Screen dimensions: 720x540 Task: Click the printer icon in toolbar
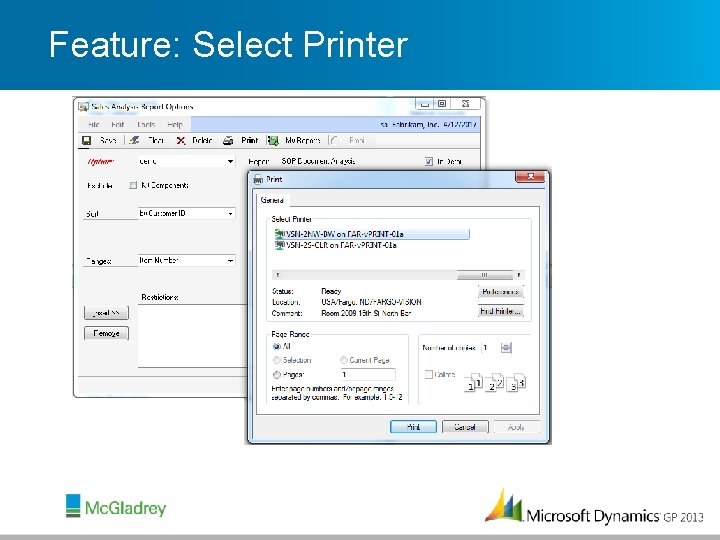[228, 141]
